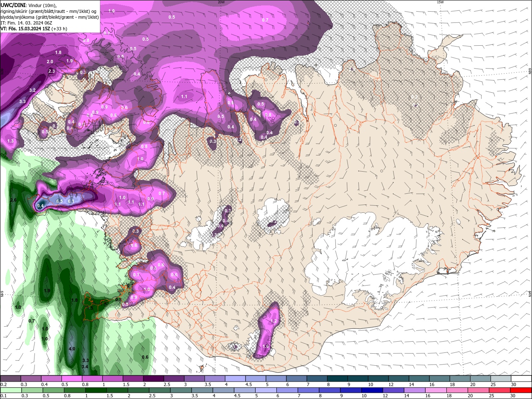This screenshot has height=399, width=532.
Task: Pick the dark teal swatch labeled 9 in upper legend
Action: click(358, 379)
